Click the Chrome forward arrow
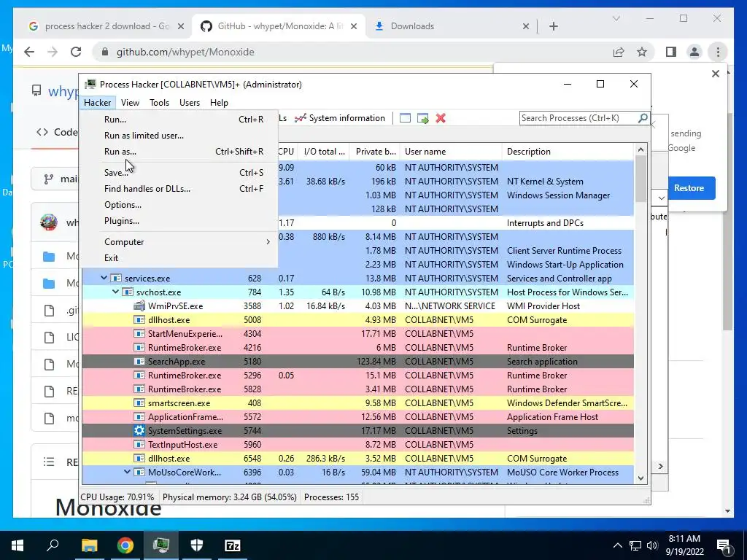The height and width of the screenshot is (560, 747). pyautogui.click(x=53, y=52)
